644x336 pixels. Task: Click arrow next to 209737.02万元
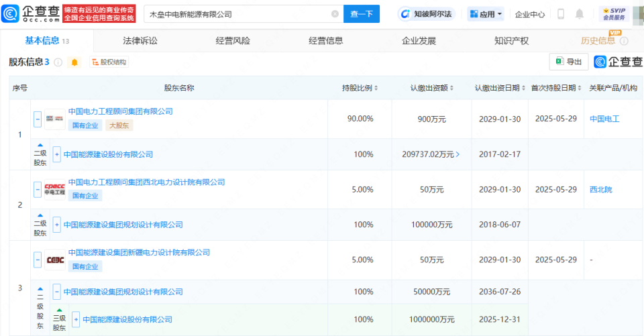[x=458, y=154]
